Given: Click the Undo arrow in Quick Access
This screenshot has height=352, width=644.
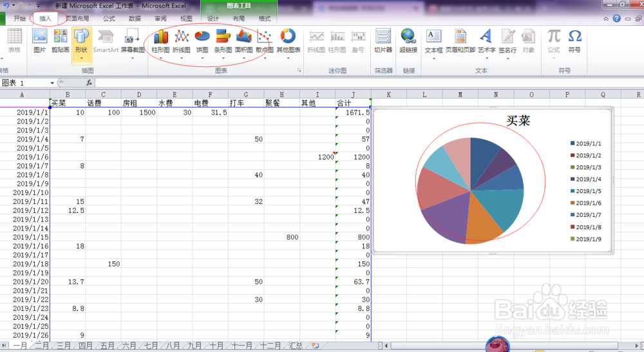Looking at the screenshot, I should pyautogui.click(x=6, y=5).
